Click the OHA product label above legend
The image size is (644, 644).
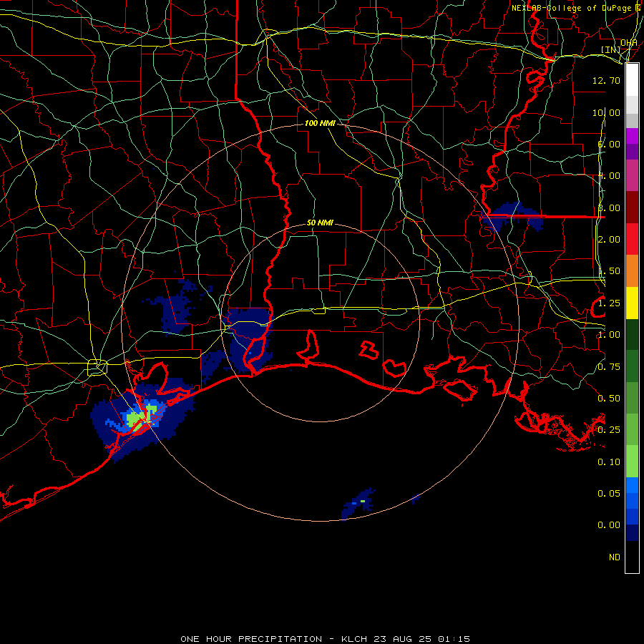coord(629,43)
